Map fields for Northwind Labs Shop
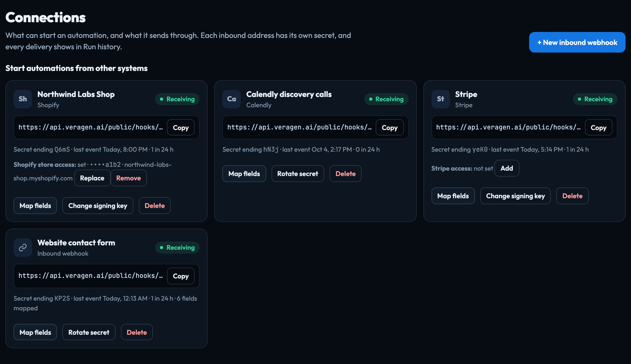 (35, 206)
